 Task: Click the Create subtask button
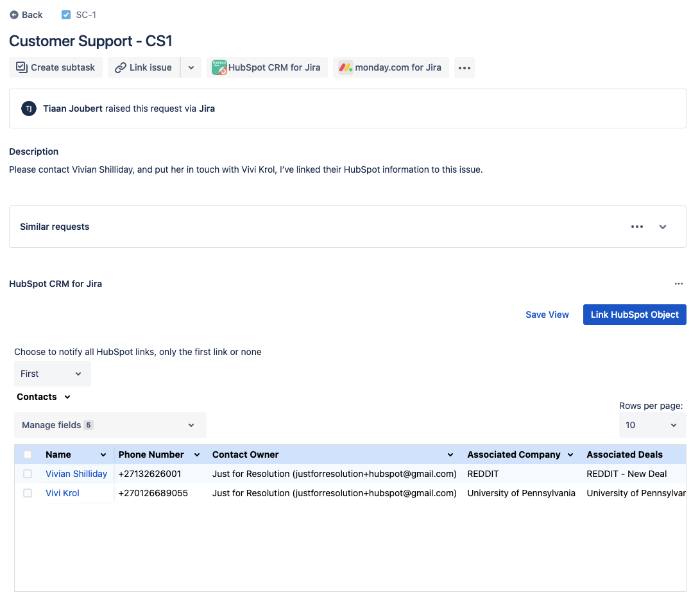[x=56, y=67]
